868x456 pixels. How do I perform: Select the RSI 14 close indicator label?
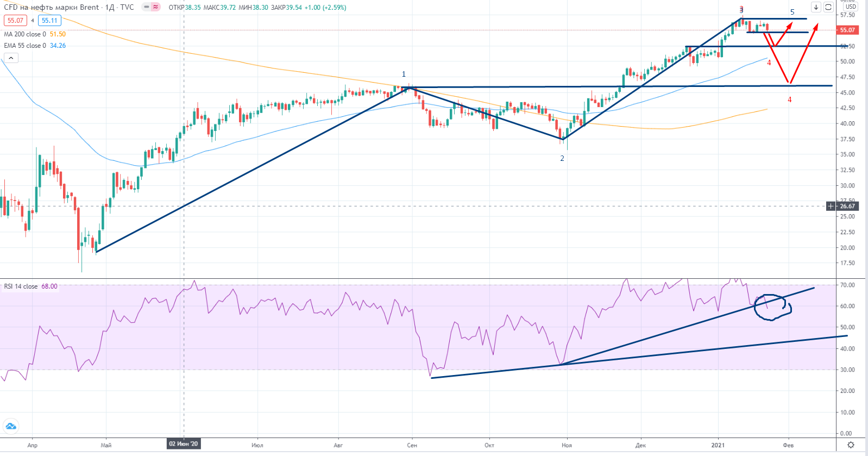click(x=21, y=286)
